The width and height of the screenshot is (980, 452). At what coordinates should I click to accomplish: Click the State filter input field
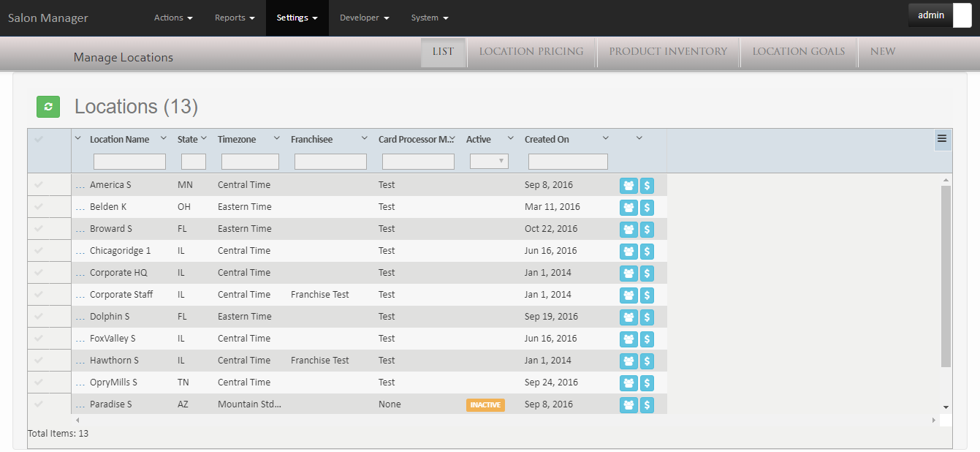point(193,161)
